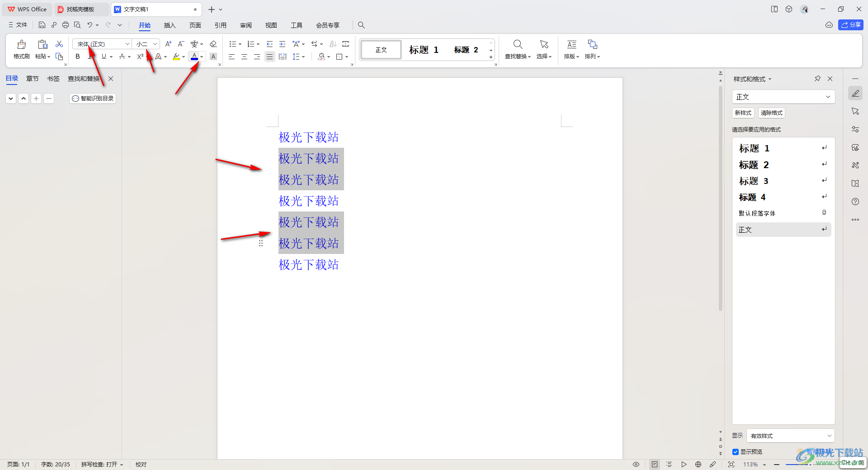Toggle align right

[257, 56]
